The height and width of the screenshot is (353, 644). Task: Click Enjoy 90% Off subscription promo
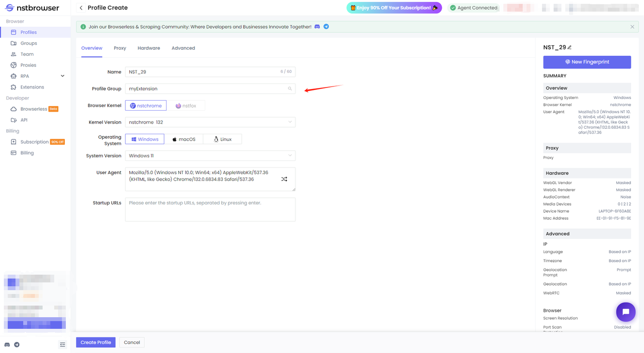pos(394,8)
